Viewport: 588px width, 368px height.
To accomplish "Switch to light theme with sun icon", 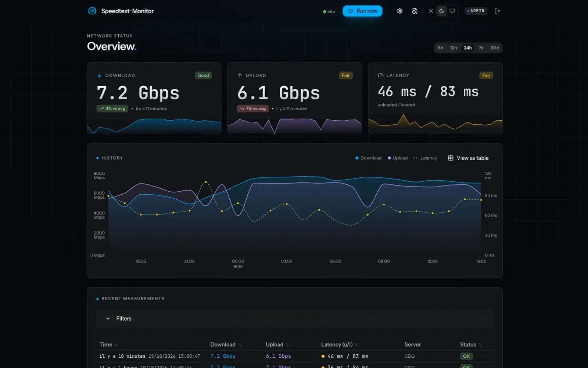I will pyautogui.click(x=431, y=11).
